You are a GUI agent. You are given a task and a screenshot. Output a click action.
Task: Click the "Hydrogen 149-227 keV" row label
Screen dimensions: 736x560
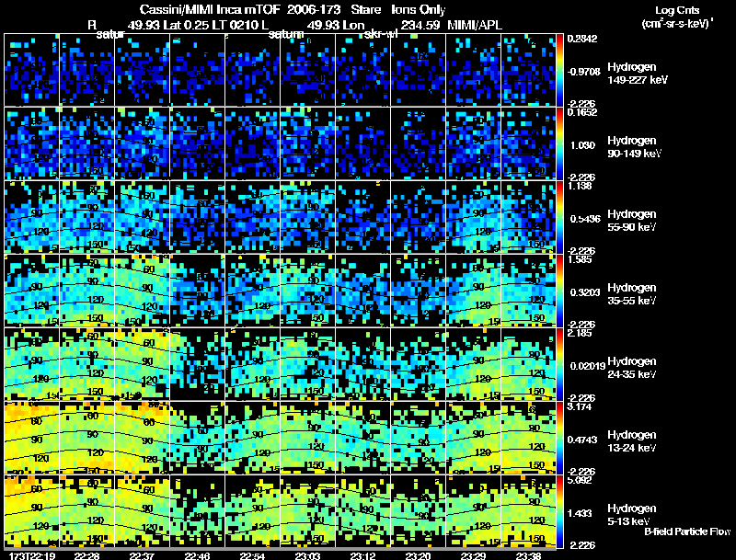pos(638,74)
